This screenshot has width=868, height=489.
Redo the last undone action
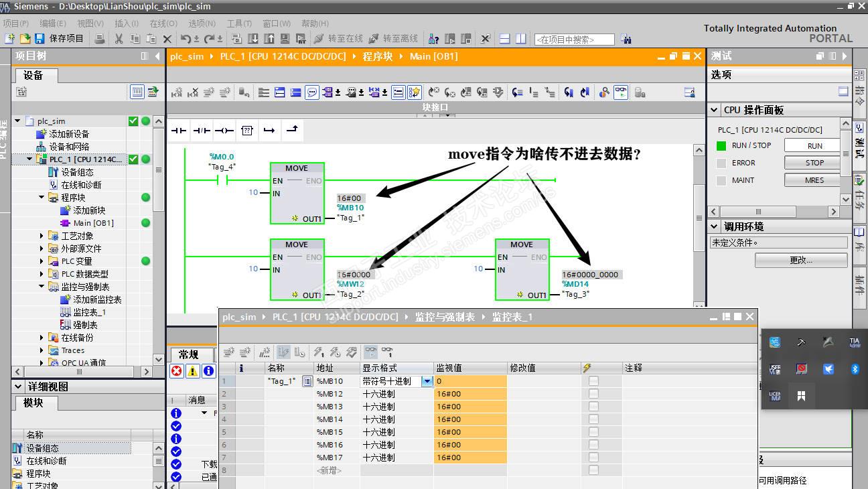pyautogui.click(x=209, y=39)
